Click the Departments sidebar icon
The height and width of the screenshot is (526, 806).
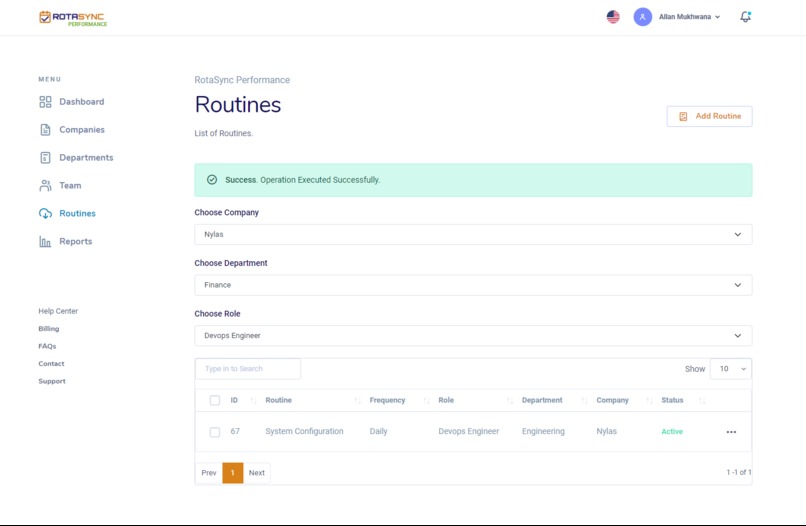click(45, 157)
